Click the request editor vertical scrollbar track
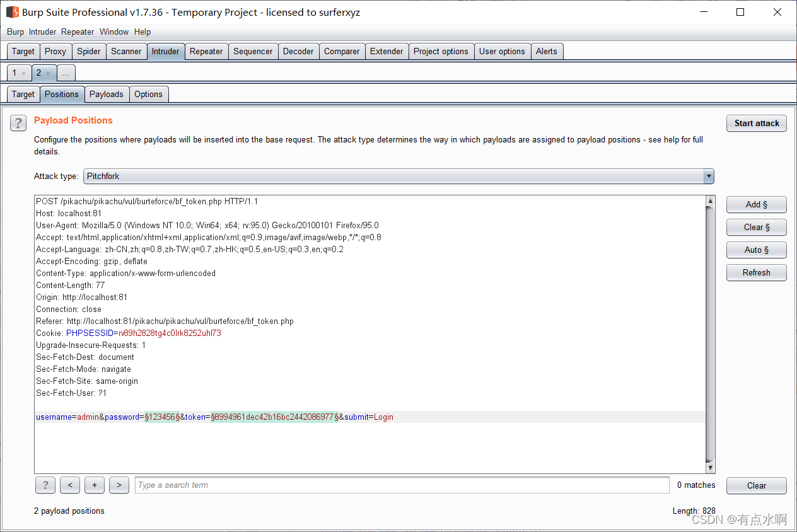797x532 pixels. coord(711,334)
